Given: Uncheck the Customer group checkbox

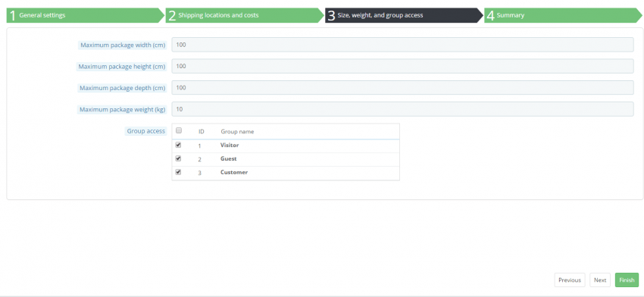Looking at the screenshot, I should point(178,172).
